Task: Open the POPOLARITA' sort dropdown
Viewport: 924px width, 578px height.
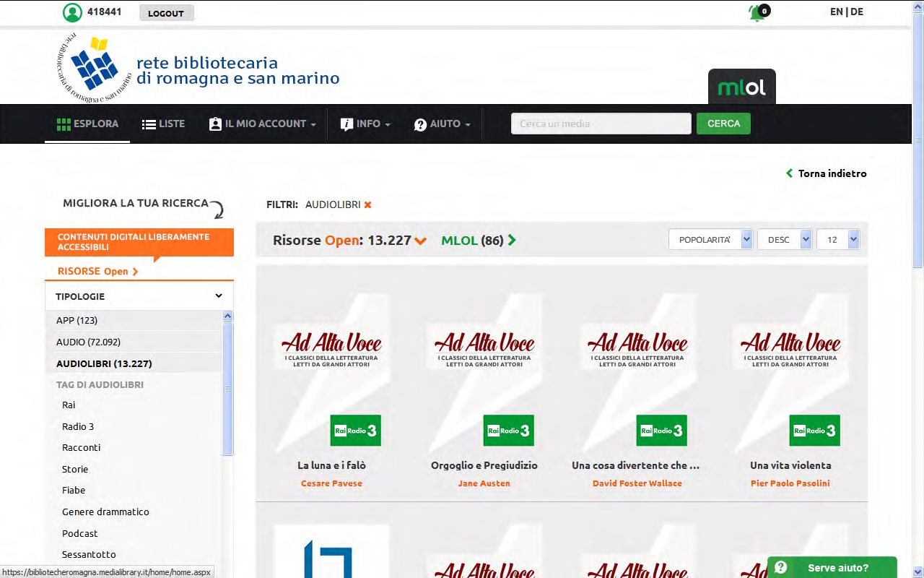Action: 711,240
